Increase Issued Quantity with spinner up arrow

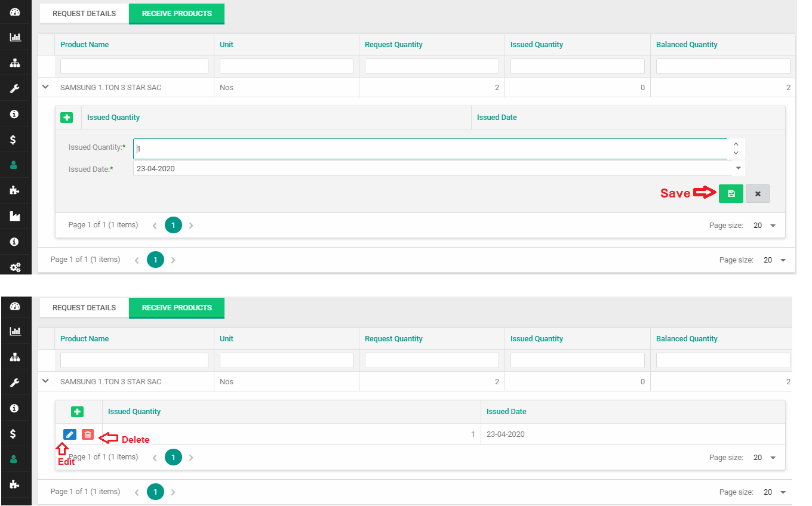click(736, 144)
